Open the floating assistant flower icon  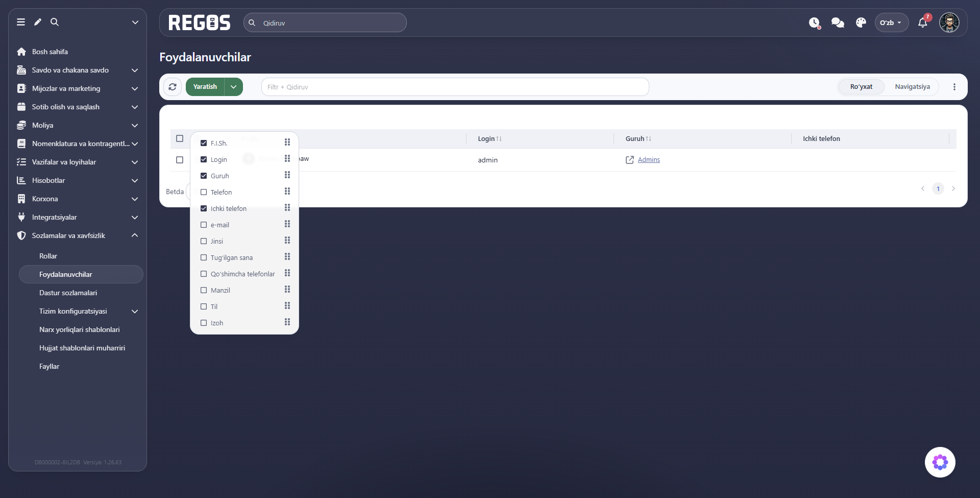pos(940,462)
